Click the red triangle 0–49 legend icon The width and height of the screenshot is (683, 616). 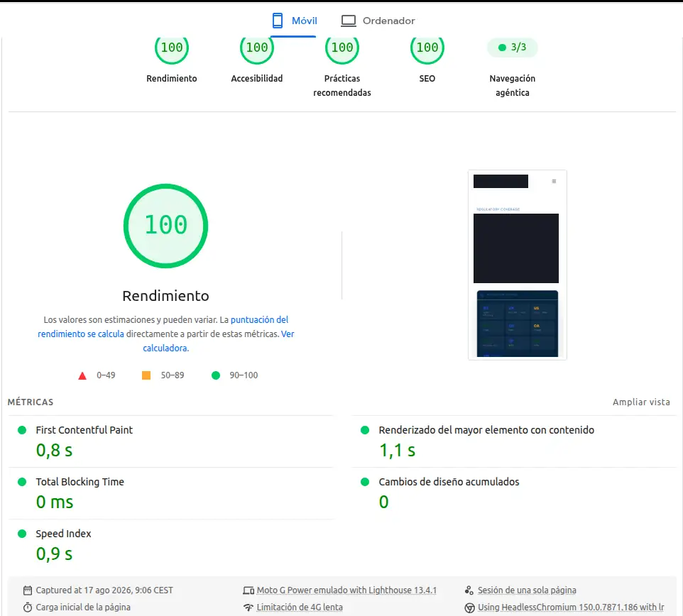click(82, 375)
